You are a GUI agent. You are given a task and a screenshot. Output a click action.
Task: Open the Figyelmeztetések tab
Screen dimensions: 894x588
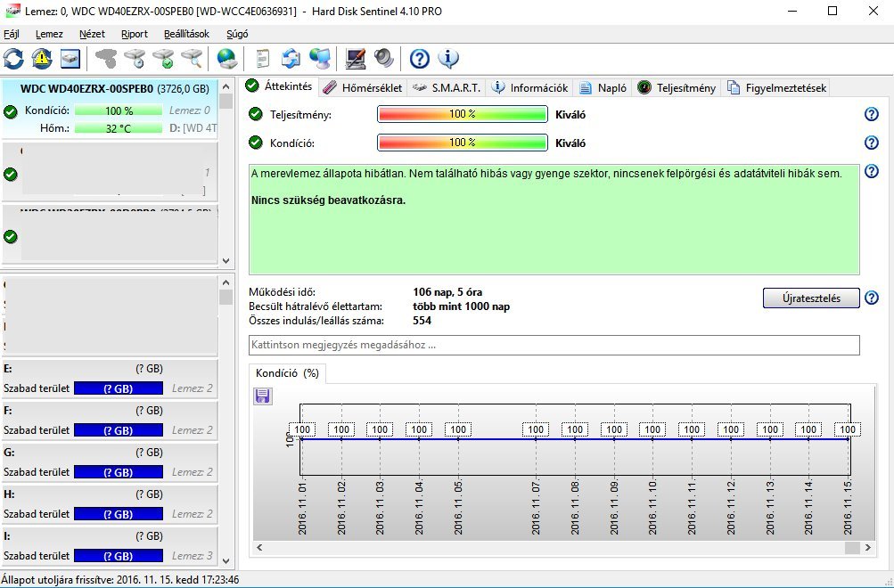point(777,87)
